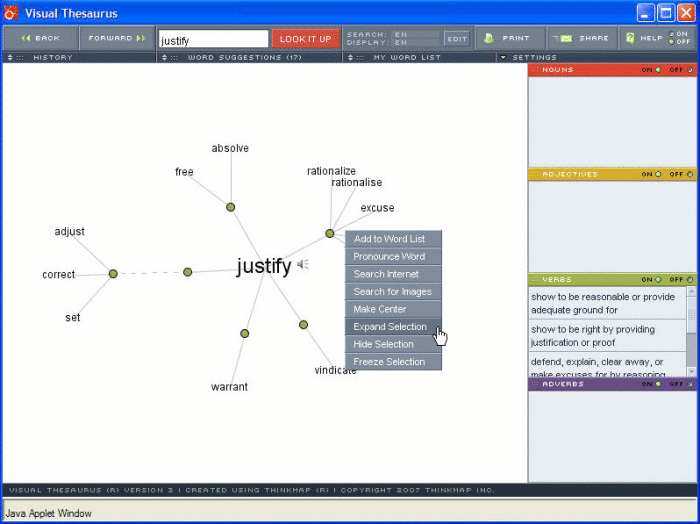Choose Make Center in context menu
Screen dimensions: 700x524
pyautogui.click(x=393, y=309)
